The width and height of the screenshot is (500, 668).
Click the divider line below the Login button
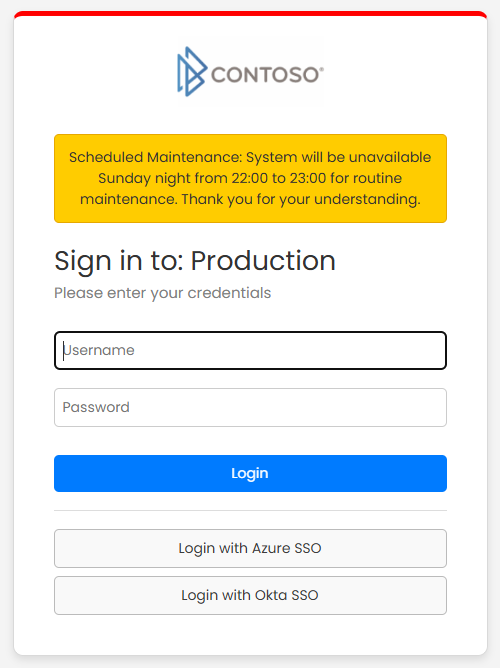pos(250,510)
